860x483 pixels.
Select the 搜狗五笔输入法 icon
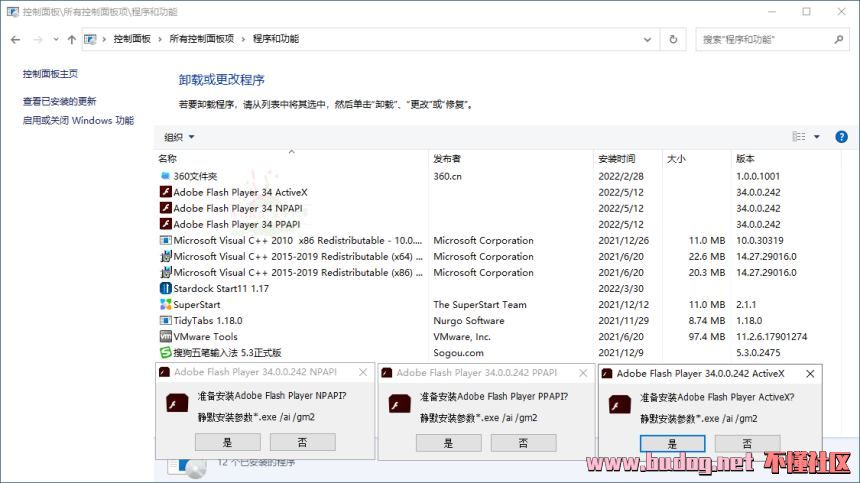[x=165, y=353]
